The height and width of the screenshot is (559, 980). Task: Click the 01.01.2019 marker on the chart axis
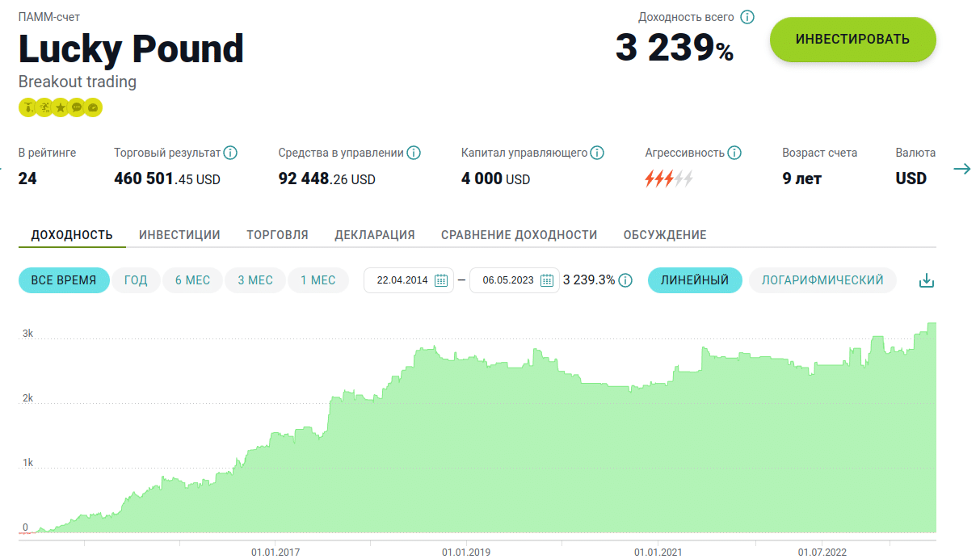coord(466,552)
